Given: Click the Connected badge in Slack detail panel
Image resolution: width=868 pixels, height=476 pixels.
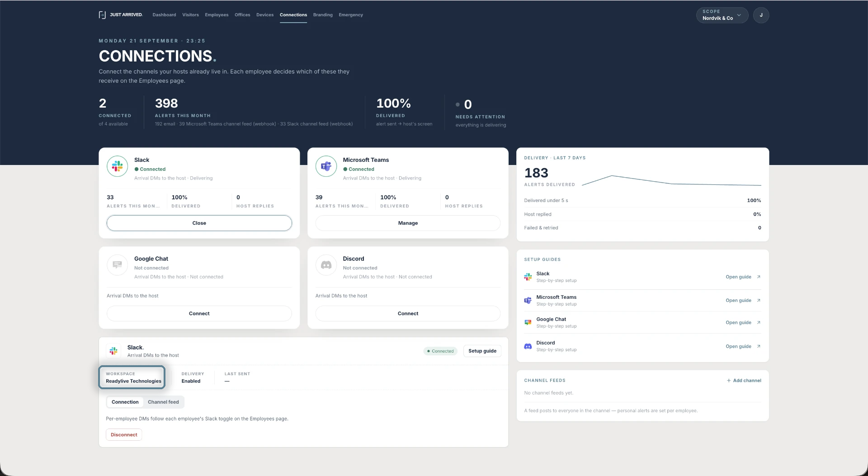Looking at the screenshot, I should pyautogui.click(x=440, y=351).
